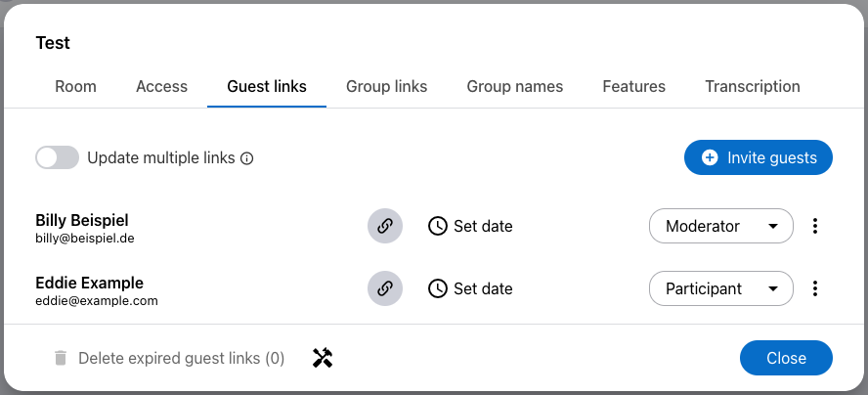
Task: Open more options for Eddie Example
Action: click(815, 288)
